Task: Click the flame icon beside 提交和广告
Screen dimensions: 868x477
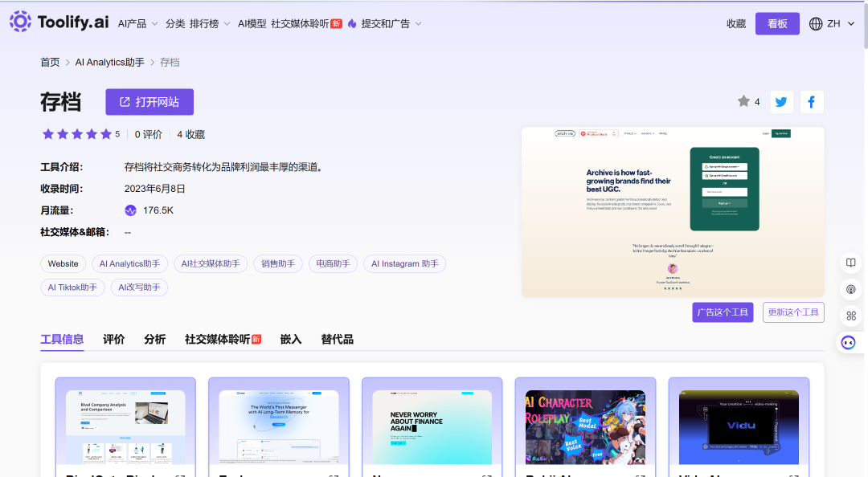Action: pos(352,23)
